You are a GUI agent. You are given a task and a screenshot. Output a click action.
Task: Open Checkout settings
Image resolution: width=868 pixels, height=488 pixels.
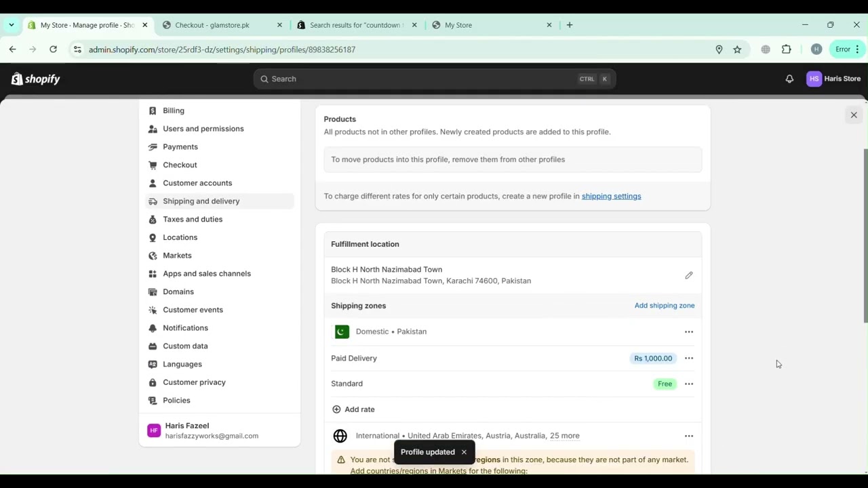pos(219,165)
